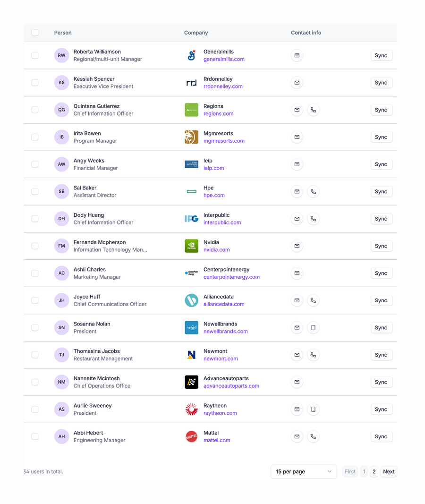Go to page 2 of results
425x504 pixels.
click(374, 471)
